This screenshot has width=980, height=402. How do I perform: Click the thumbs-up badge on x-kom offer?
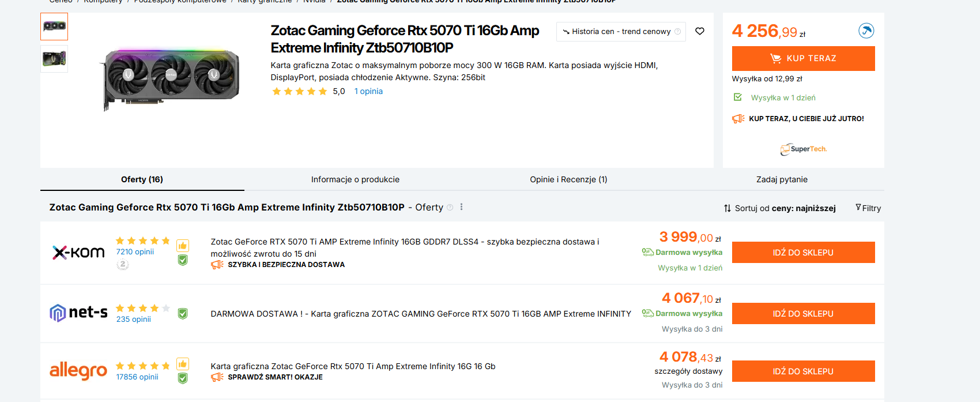(x=183, y=246)
